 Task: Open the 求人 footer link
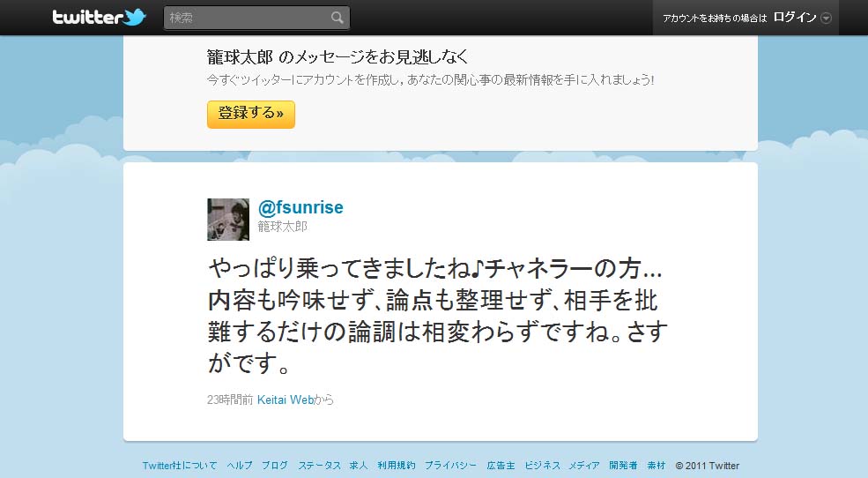coord(359,466)
